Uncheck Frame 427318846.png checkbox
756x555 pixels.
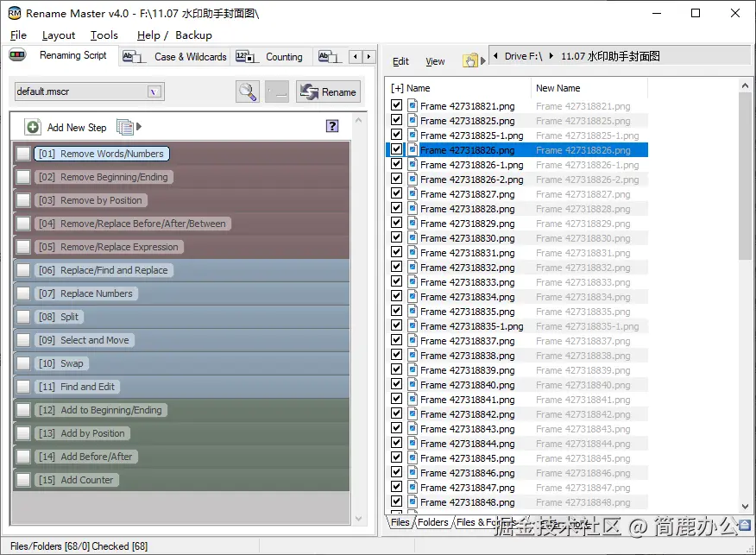396,471
